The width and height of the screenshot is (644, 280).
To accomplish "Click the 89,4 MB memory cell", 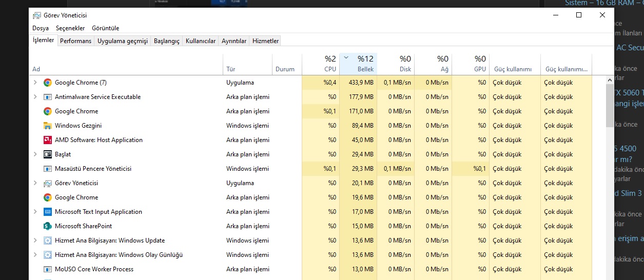I will tap(358, 126).
